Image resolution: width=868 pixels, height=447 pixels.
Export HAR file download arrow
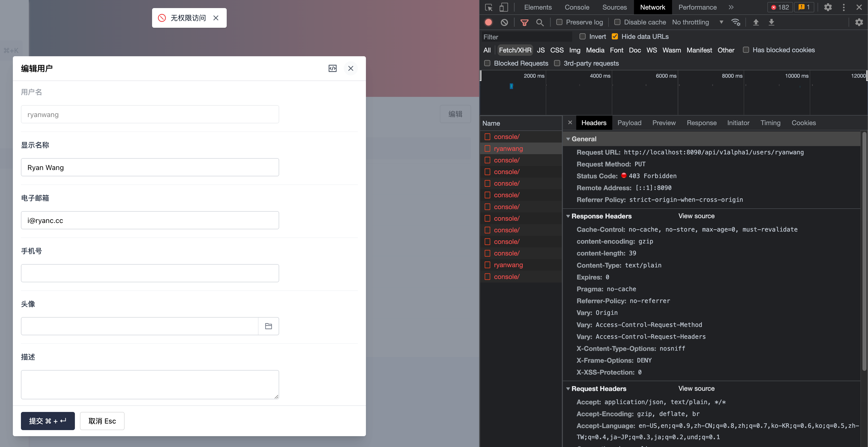pyautogui.click(x=771, y=22)
